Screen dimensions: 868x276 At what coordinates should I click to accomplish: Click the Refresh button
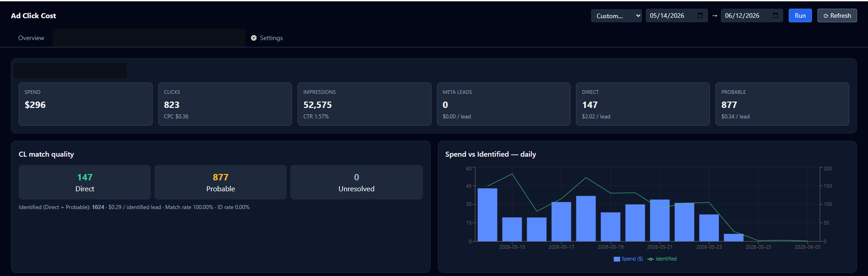[x=837, y=15]
